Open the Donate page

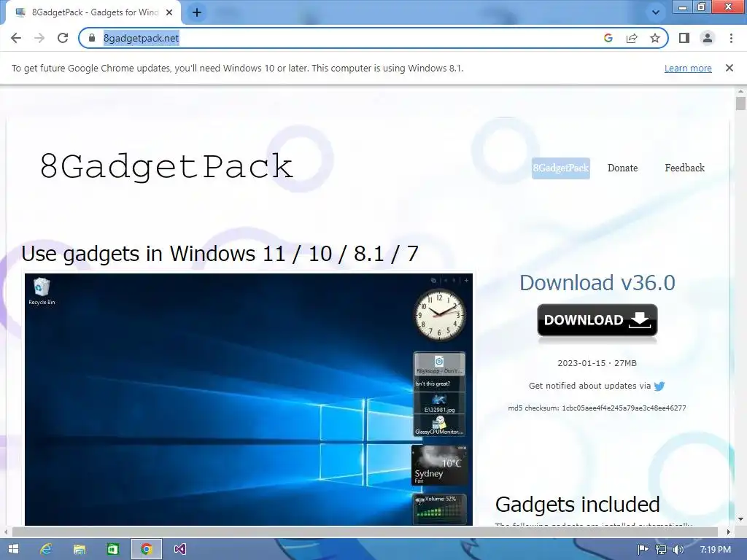(x=623, y=168)
